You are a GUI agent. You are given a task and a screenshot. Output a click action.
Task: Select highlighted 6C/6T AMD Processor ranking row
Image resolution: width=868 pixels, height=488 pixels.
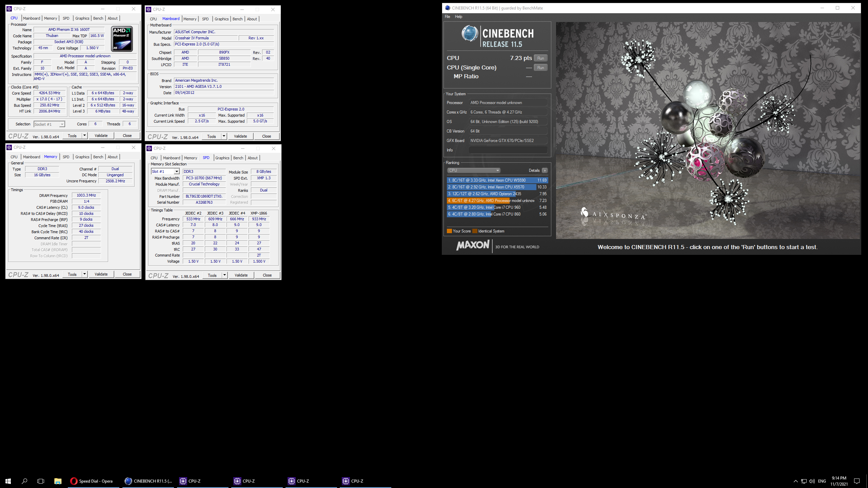click(x=497, y=201)
